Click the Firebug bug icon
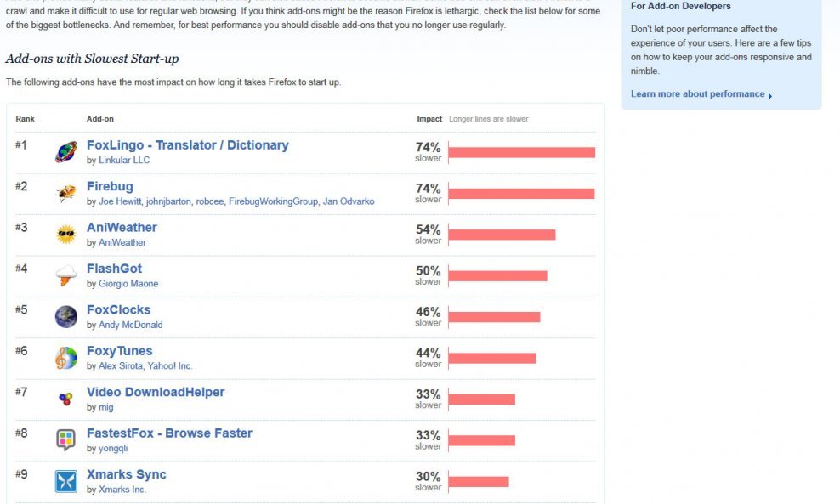Viewport: 840px width, 504px height. 66,193
